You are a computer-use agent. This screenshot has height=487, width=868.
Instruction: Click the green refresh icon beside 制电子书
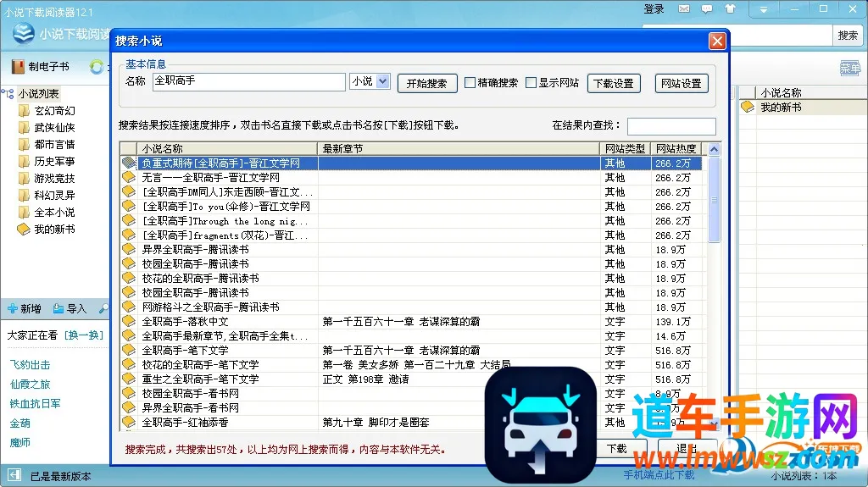tap(97, 67)
